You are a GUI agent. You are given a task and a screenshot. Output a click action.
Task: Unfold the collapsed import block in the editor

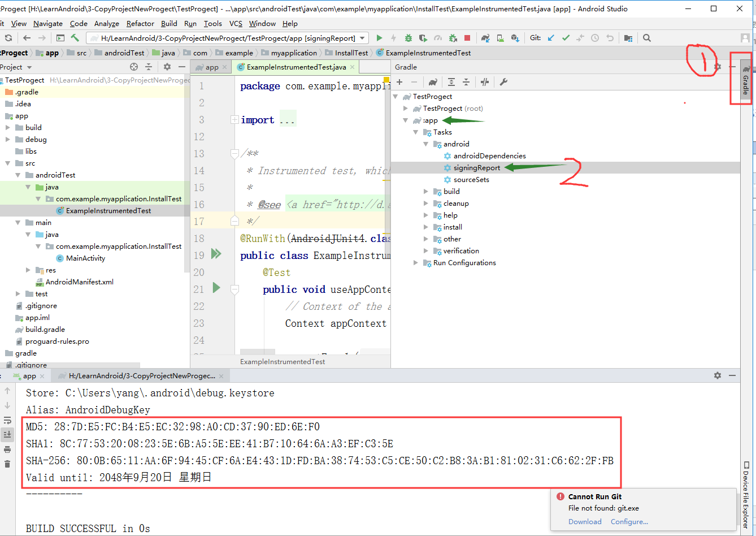234,120
